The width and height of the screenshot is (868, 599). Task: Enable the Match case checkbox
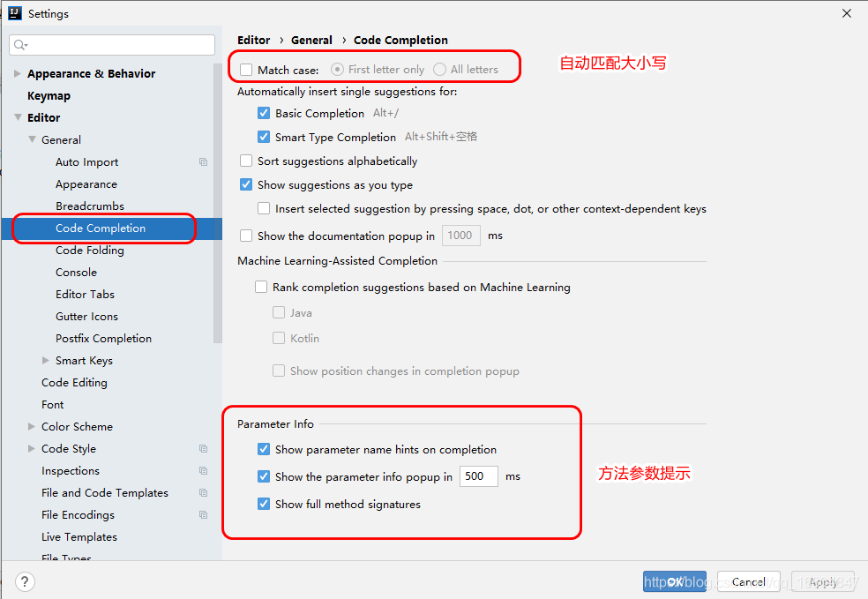point(246,70)
